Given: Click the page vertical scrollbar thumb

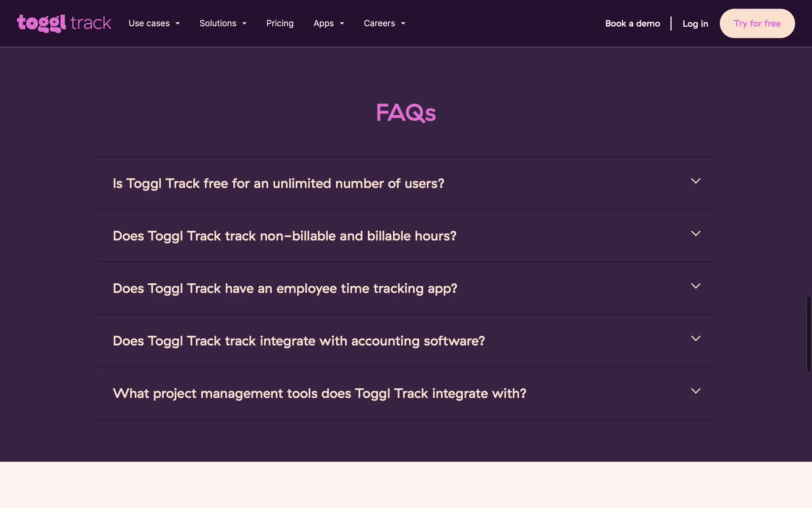Looking at the screenshot, I should pos(808,334).
